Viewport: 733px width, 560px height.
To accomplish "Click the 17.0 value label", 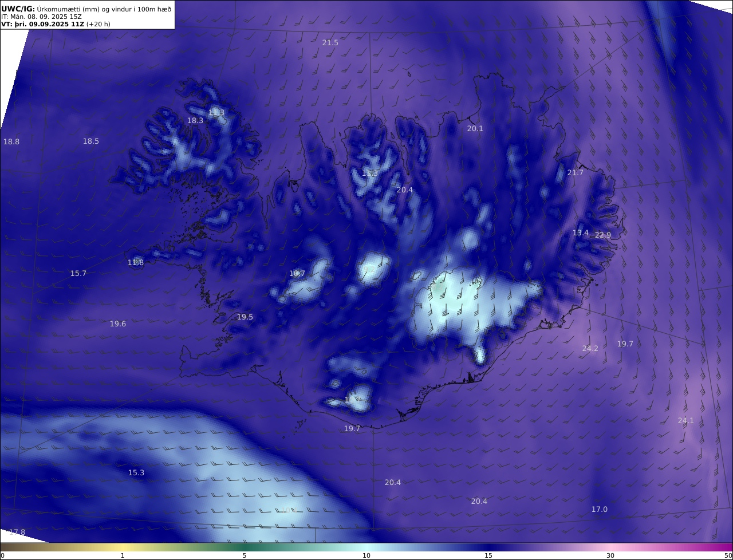I will click(x=600, y=510).
